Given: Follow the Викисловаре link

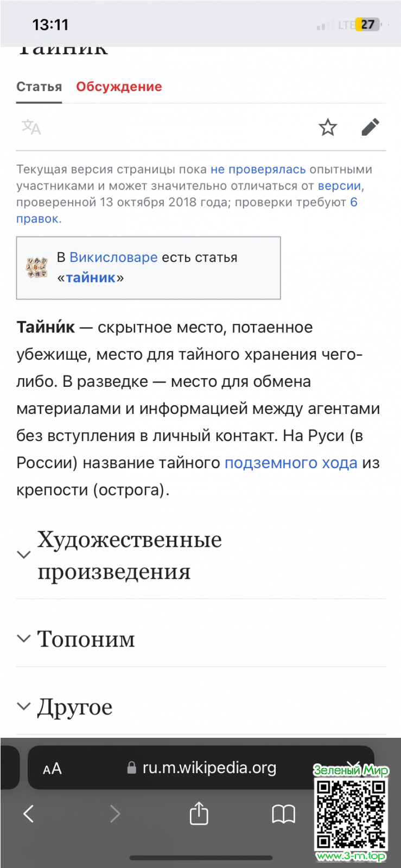Looking at the screenshot, I should [x=113, y=257].
